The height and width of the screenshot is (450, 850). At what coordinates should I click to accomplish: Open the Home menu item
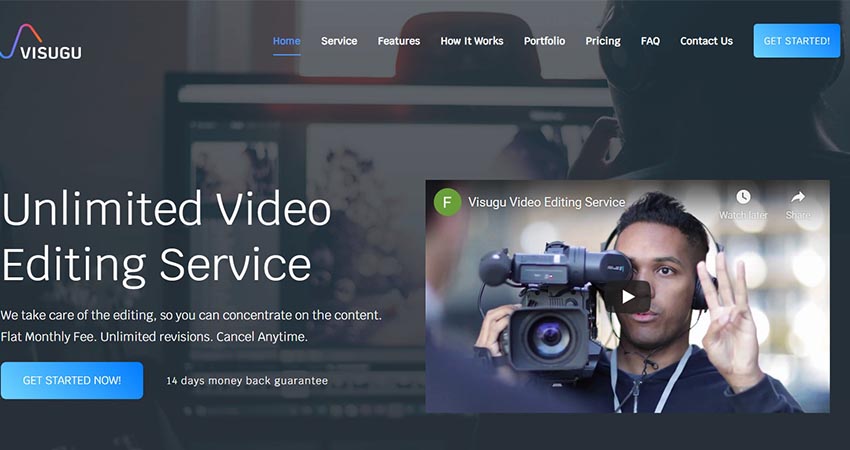[x=286, y=41]
